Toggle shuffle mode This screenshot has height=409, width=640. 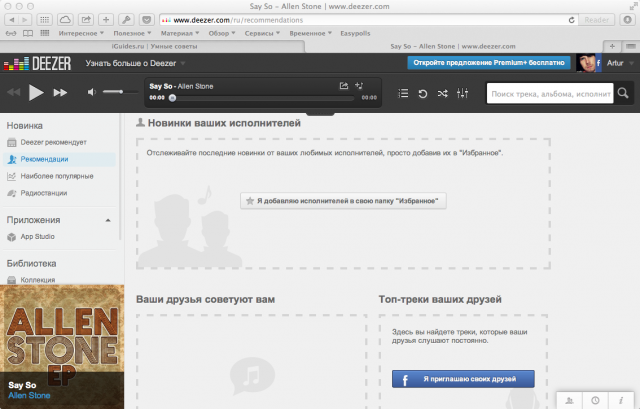click(442, 93)
